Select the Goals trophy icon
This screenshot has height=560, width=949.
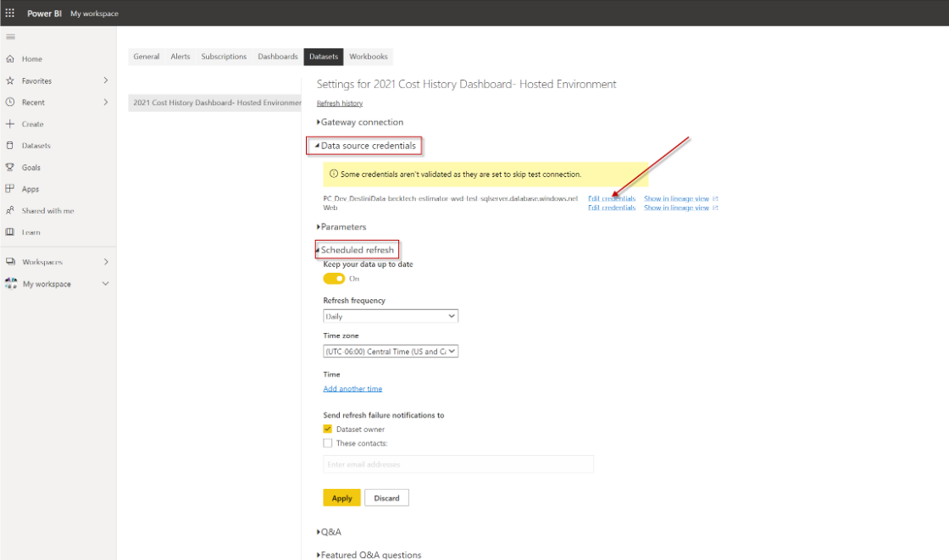coord(8,167)
